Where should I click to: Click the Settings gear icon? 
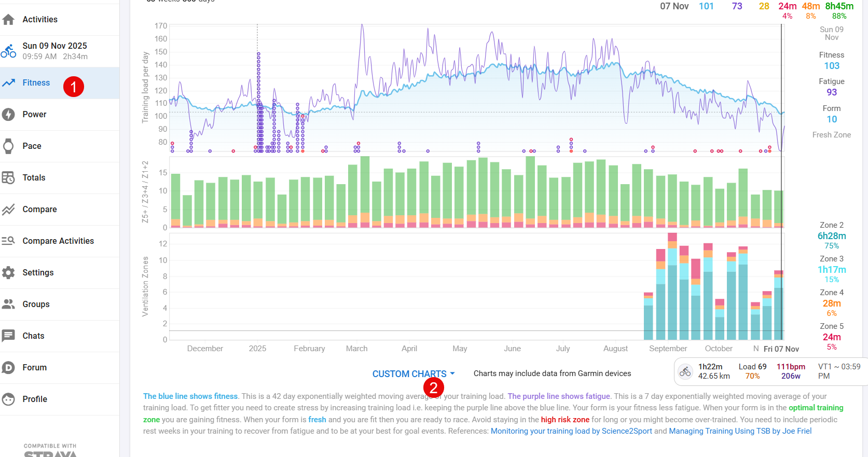pyautogui.click(x=8, y=273)
